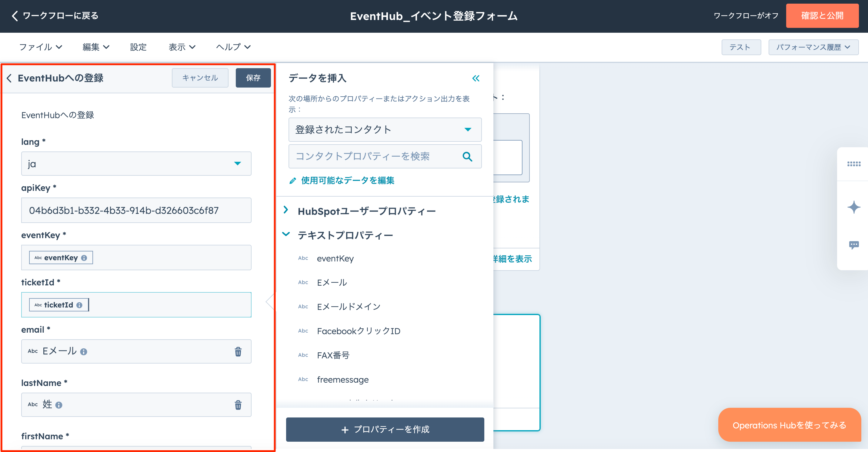Select Eメールドメイン property from list
Image resolution: width=868 pixels, height=452 pixels.
[x=349, y=307]
